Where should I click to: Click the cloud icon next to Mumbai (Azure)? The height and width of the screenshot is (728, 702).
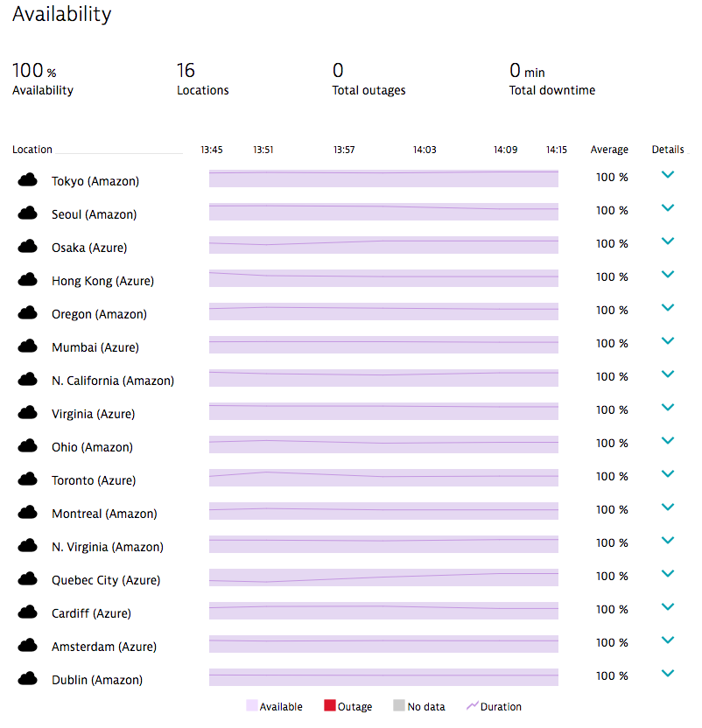[x=27, y=346]
